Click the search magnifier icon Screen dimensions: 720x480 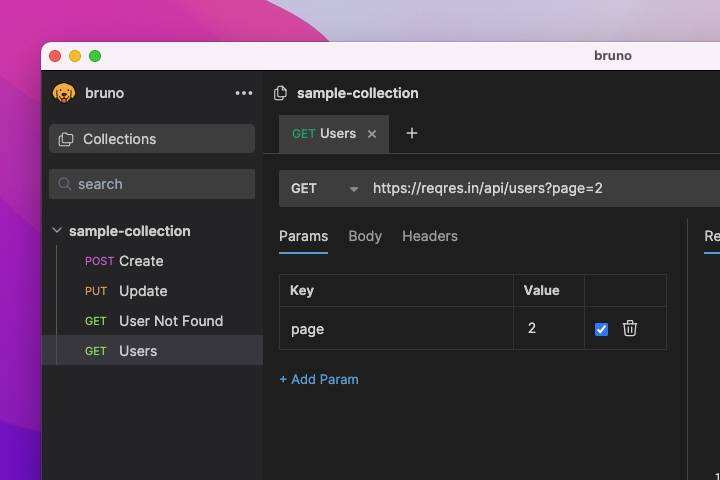(65, 184)
